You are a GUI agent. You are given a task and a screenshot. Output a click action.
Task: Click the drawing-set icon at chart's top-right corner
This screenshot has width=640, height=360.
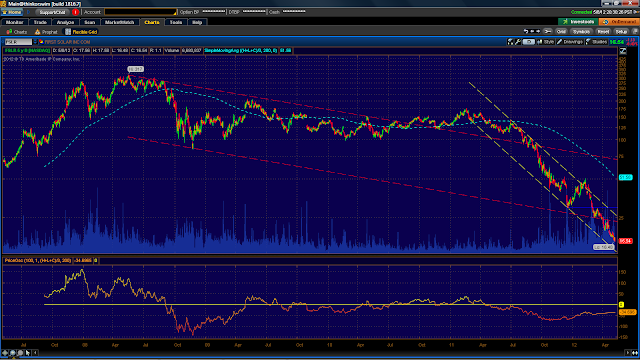[x=623, y=51]
